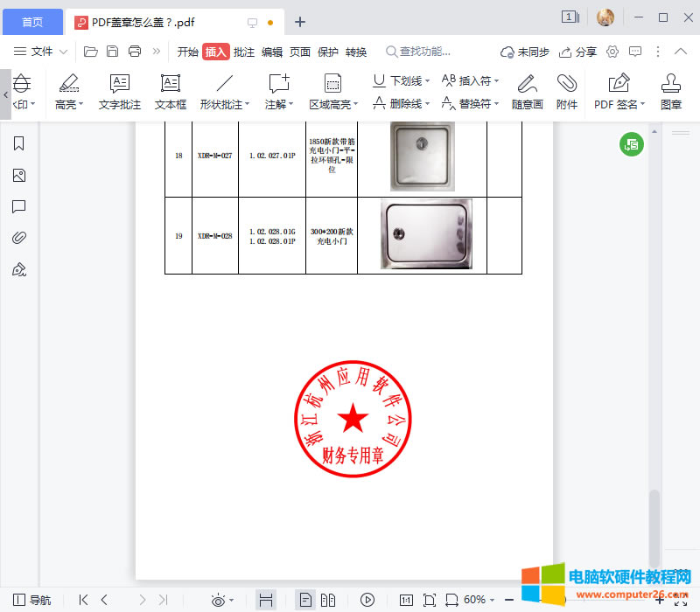
Task: Open the 页面 ribbon tab
Action: (x=300, y=52)
